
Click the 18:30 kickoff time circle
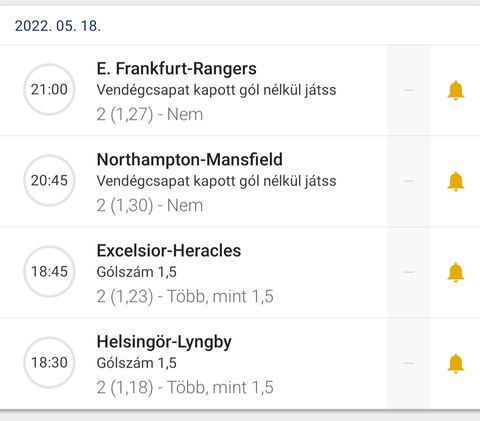[49, 362]
